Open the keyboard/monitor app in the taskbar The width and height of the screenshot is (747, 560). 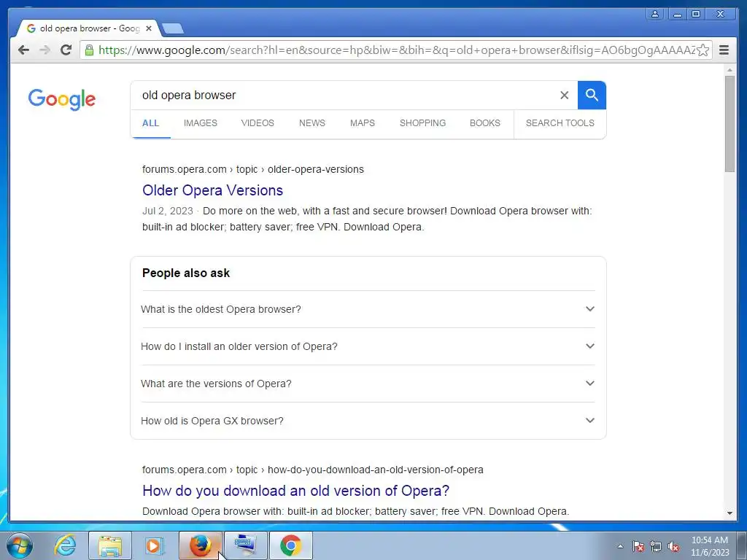(x=246, y=545)
